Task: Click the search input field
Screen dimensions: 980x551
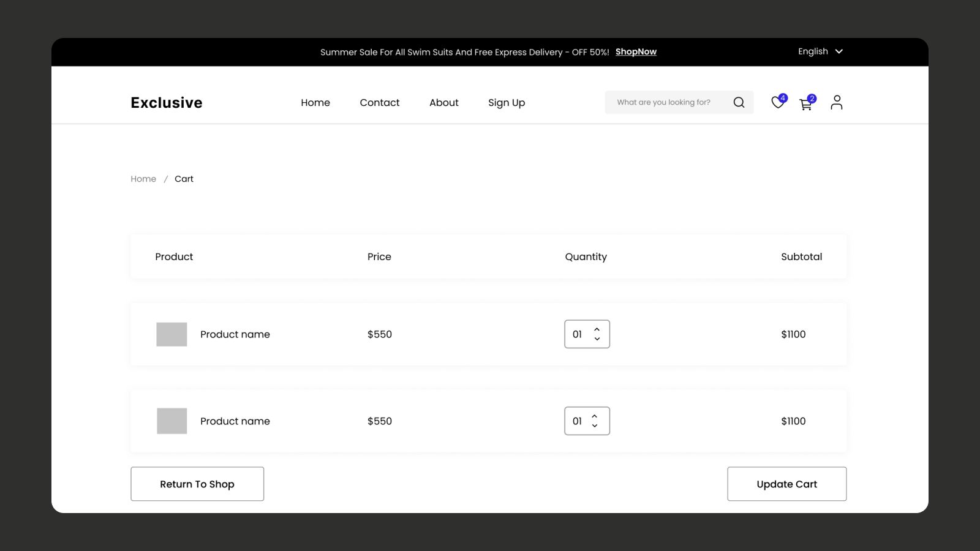Action: pos(665,102)
